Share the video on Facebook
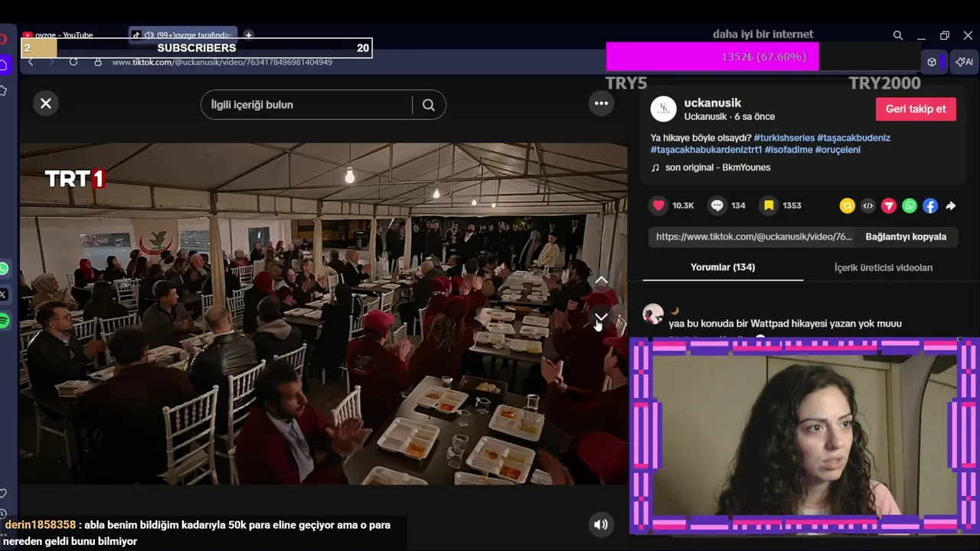The image size is (980, 551). coord(929,206)
